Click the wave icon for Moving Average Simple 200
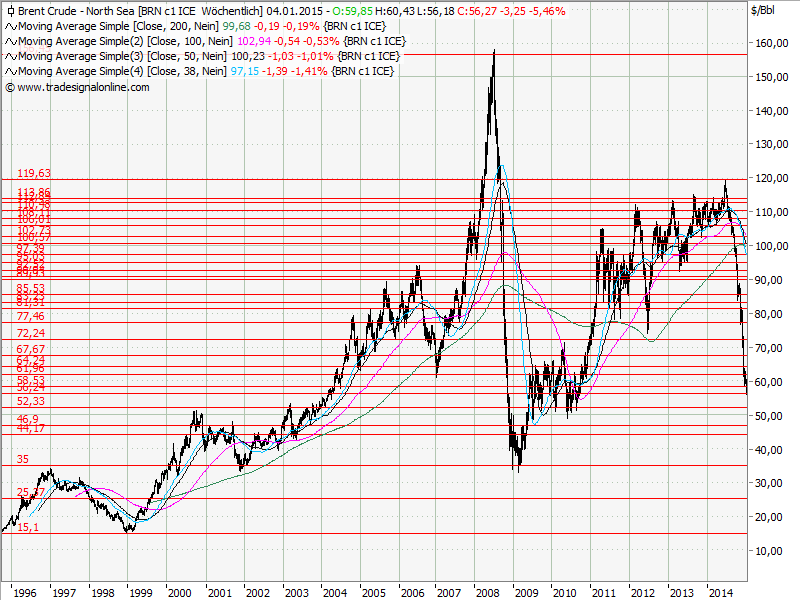Screen dimensions: 800x600 pyautogui.click(x=9, y=28)
